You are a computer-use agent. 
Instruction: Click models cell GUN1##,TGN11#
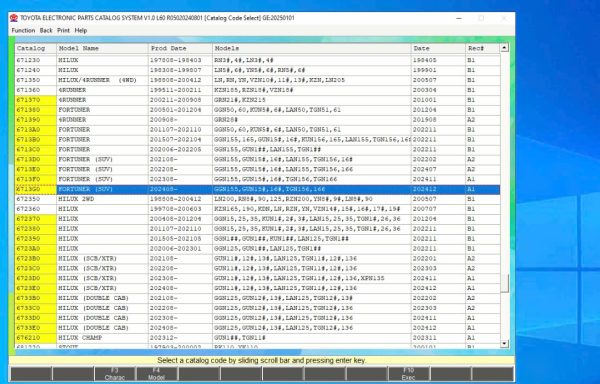[x=240, y=338]
